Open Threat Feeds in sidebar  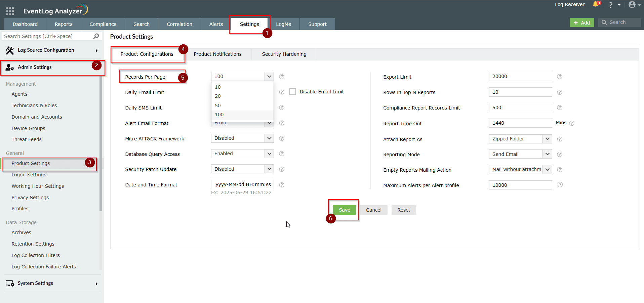[27, 139]
